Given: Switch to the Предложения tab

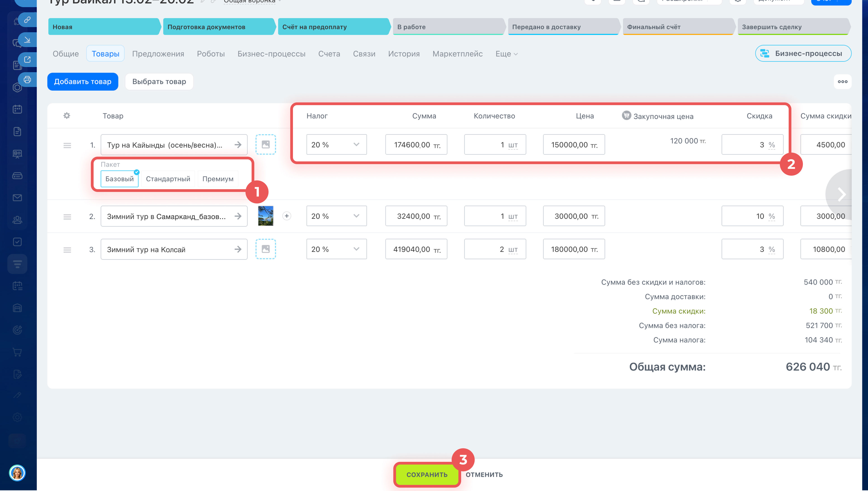Looking at the screenshot, I should point(158,54).
